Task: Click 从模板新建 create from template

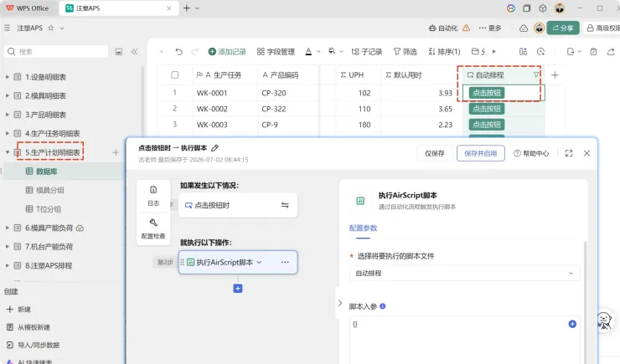Action: click(x=28, y=327)
